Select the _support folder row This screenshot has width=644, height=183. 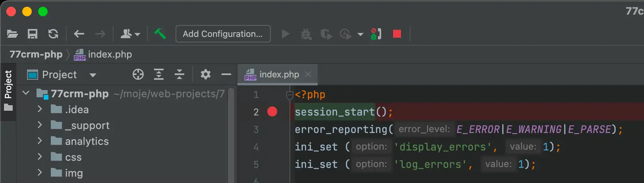click(123, 125)
